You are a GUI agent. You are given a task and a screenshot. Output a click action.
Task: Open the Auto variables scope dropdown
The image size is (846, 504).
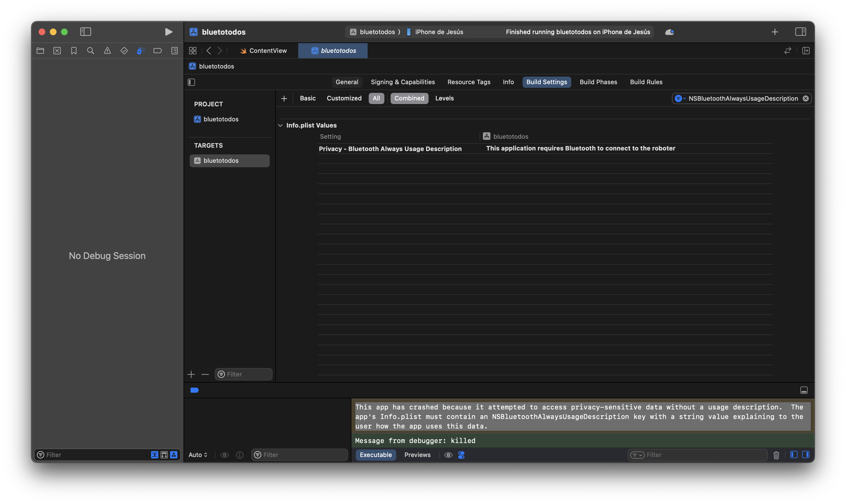coord(198,455)
